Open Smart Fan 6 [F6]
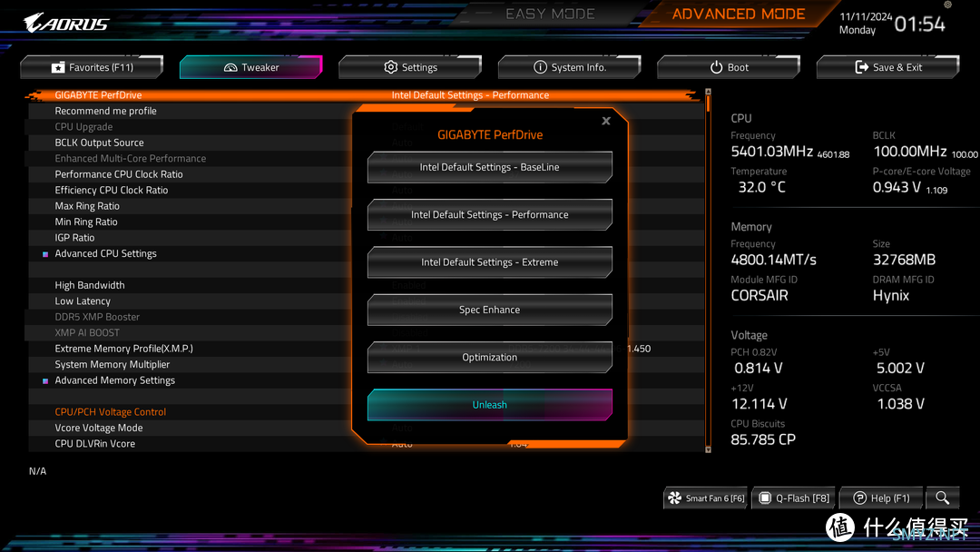Screen dimensions: 980x552 706,498
